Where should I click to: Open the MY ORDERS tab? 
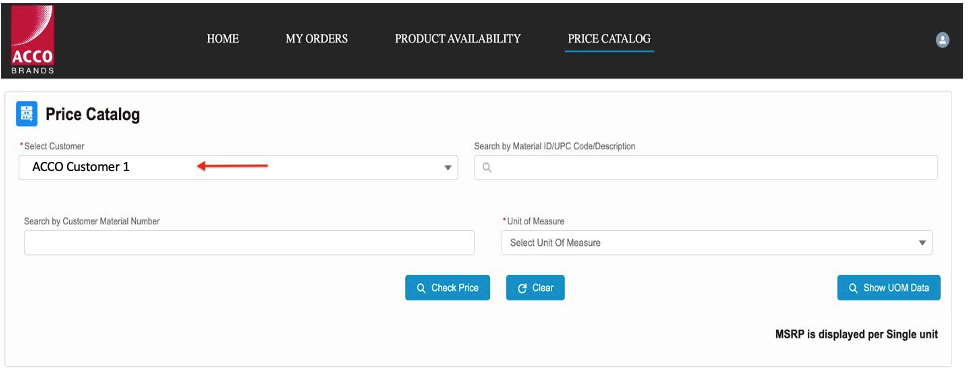(317, 39)
